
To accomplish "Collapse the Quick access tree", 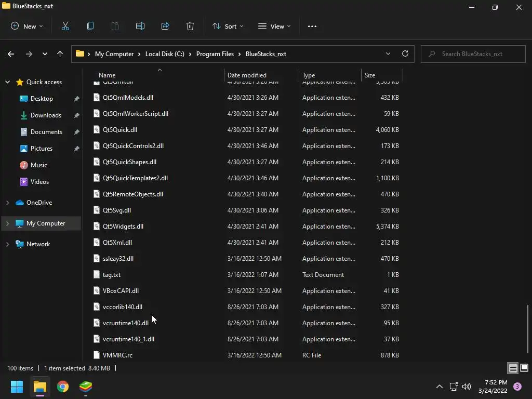I will click(x=7, y=82).
